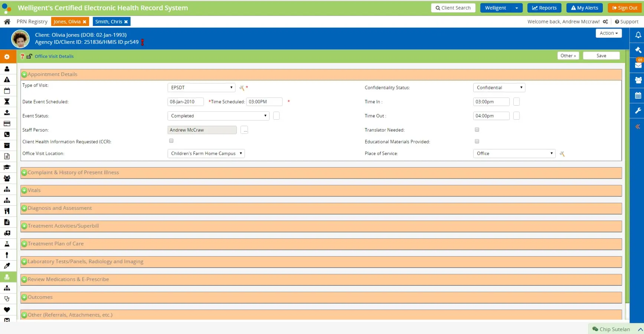
Task: Open the notifications bell on the right sidebar
Action: (x=638, y=35)
